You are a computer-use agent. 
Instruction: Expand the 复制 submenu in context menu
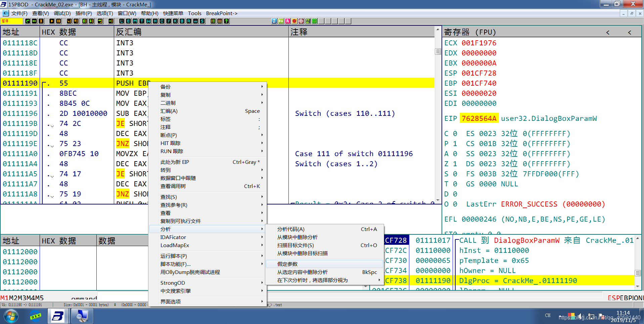coord(208,95)
